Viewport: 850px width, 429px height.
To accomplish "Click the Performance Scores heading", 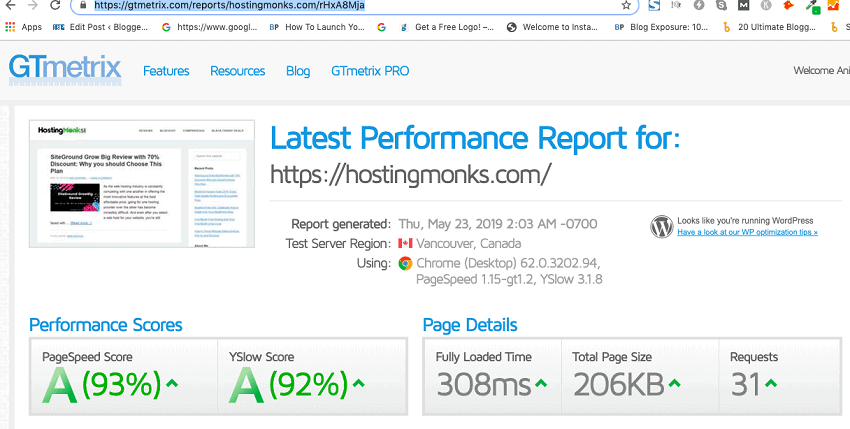I will tap(106, 325).
